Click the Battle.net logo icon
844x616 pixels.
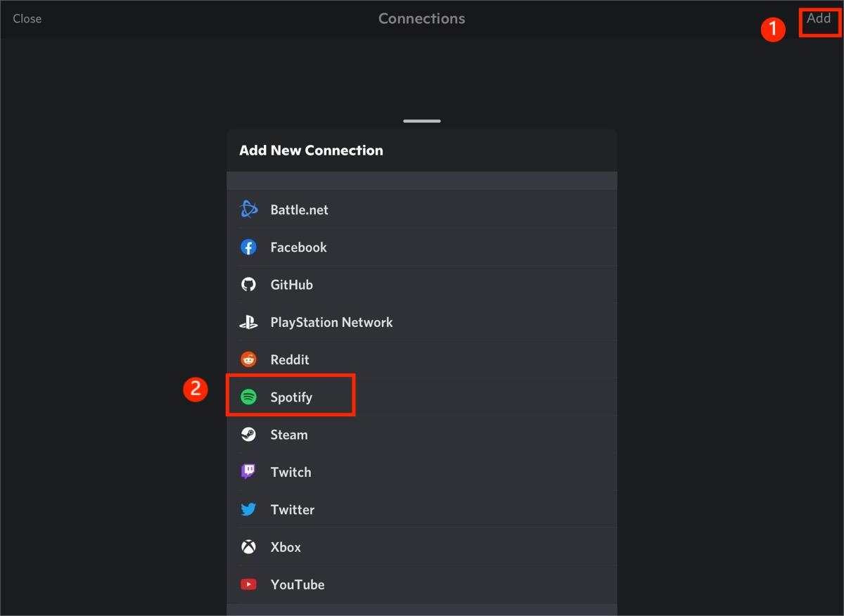(248, 210)
